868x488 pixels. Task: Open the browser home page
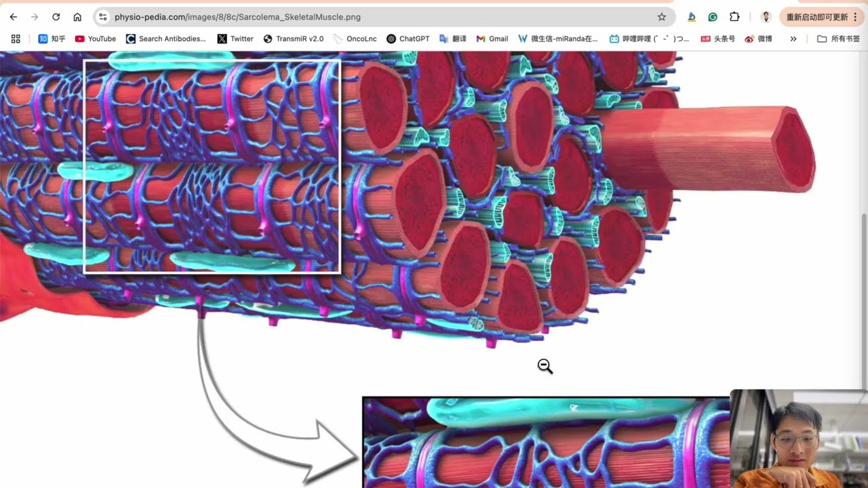[77, 17]
